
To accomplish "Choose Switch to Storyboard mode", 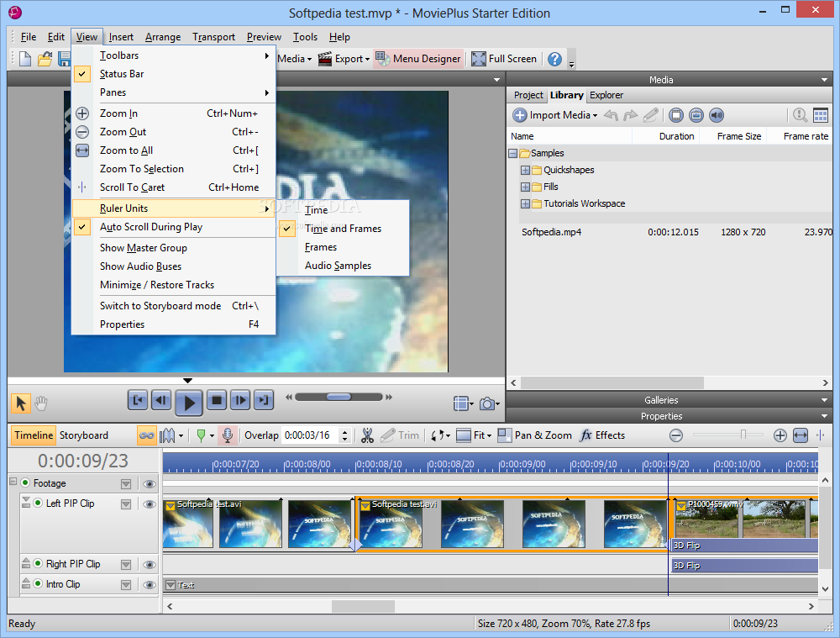I will coord(174,306).
